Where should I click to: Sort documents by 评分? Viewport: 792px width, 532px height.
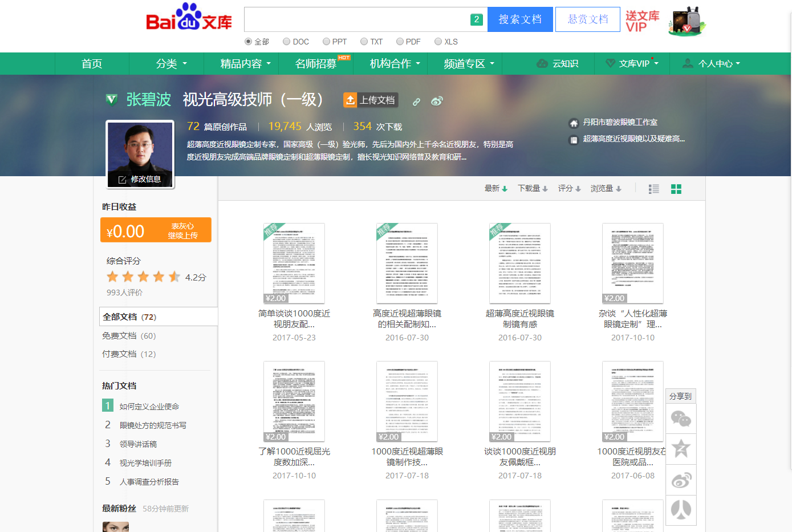[569, 189]
